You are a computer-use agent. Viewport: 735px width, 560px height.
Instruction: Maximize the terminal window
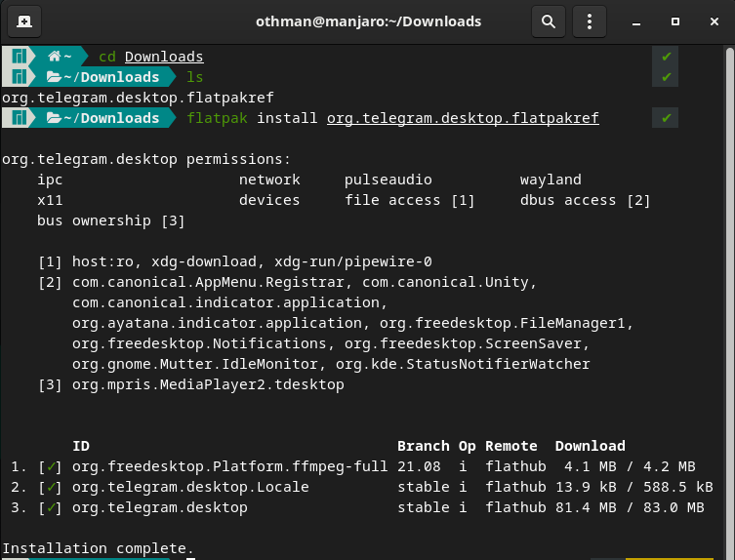674,20
